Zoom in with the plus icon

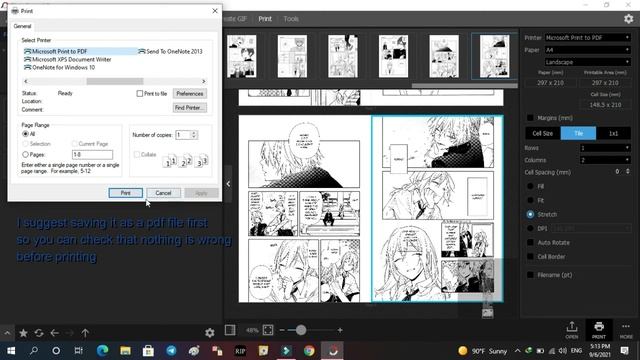[340, 330]
